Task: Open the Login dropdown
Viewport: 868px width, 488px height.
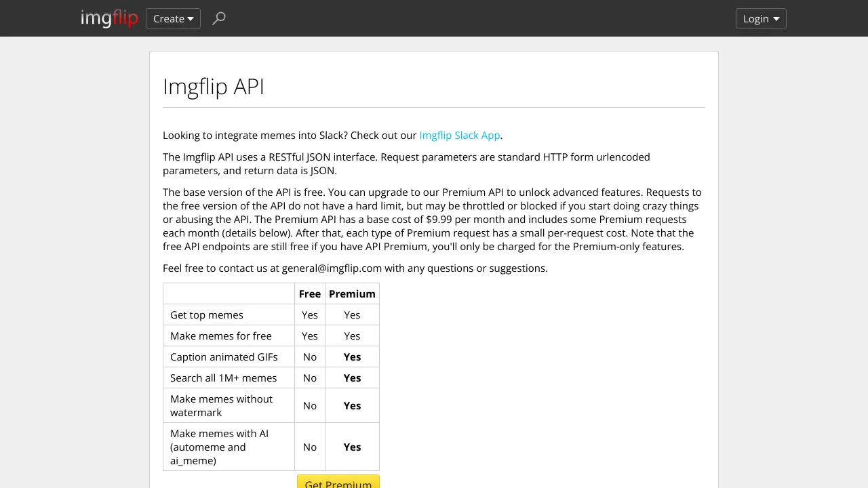Action: (761, 18)
